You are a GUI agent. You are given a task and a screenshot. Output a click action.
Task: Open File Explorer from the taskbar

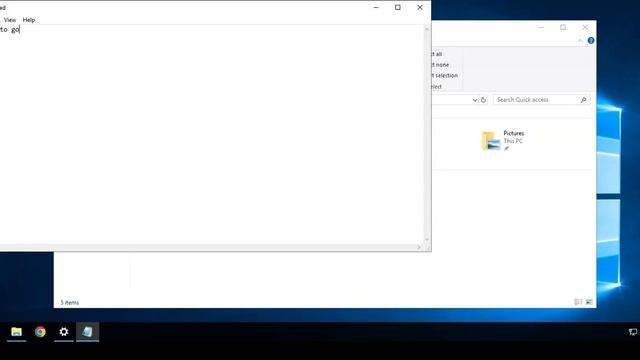(x=16, y=332)
